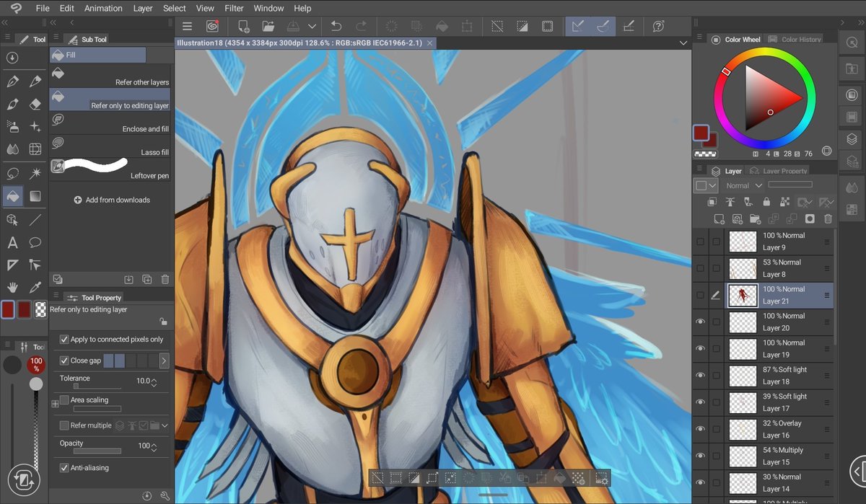
Task: Select the Eyedropper tool
Action: 35,287
